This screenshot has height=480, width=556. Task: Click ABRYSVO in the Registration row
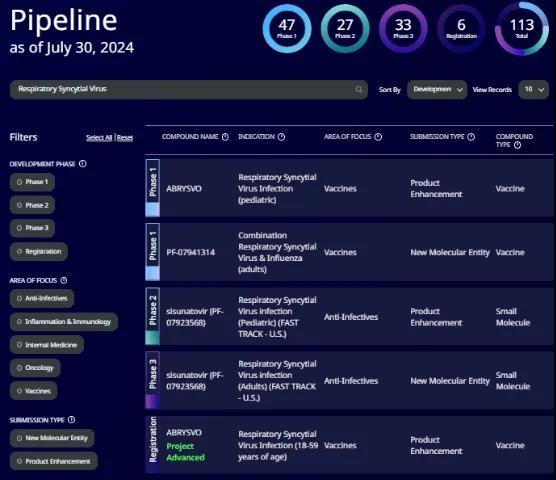click(184, 433)
